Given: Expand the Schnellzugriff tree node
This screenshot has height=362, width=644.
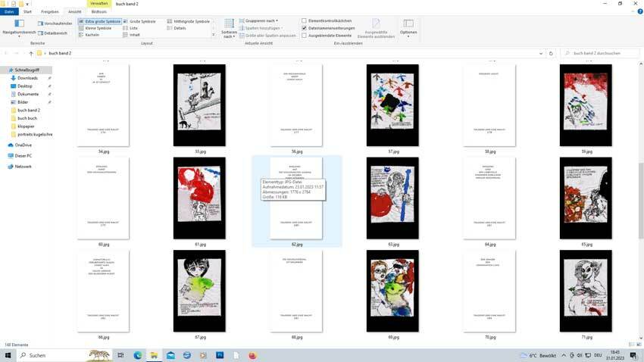Looking at the screenshot, I should pyautogui.click(x=5, y=70).
